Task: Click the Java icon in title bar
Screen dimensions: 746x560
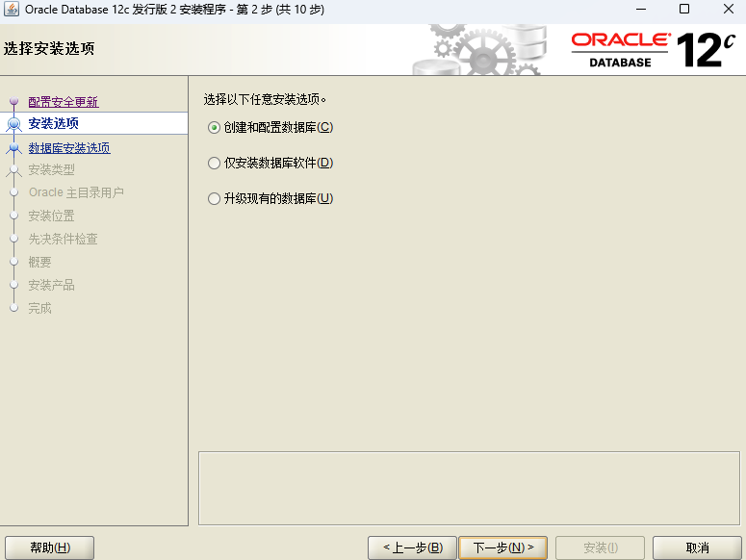Action: [x=12, y=9]
